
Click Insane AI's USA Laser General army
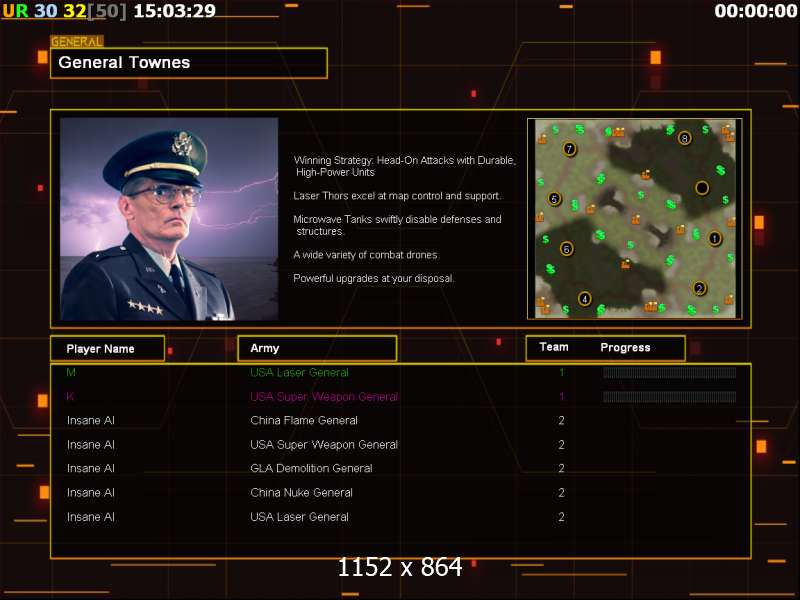pos(299,517)
